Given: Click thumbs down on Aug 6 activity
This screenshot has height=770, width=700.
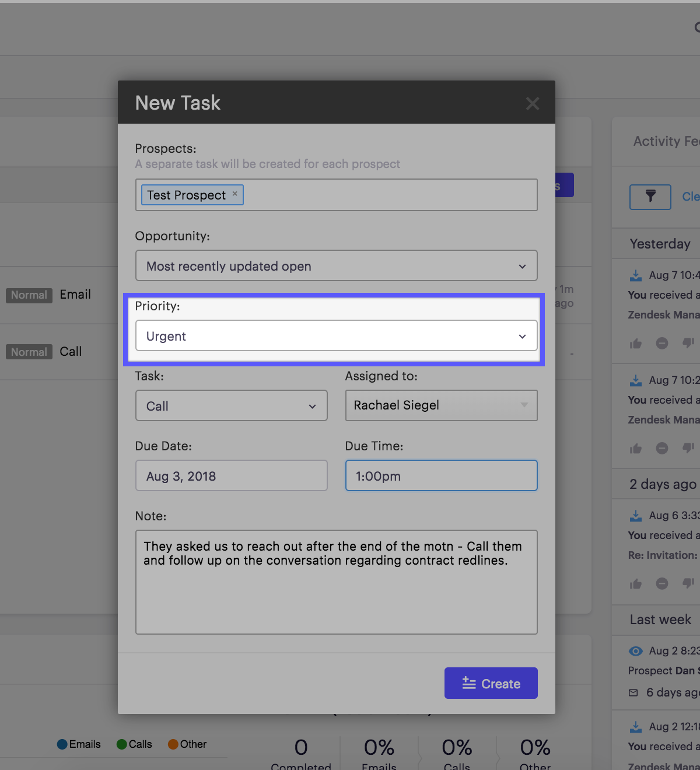Looking at the screenshot, I should click(x=688, y=583).
